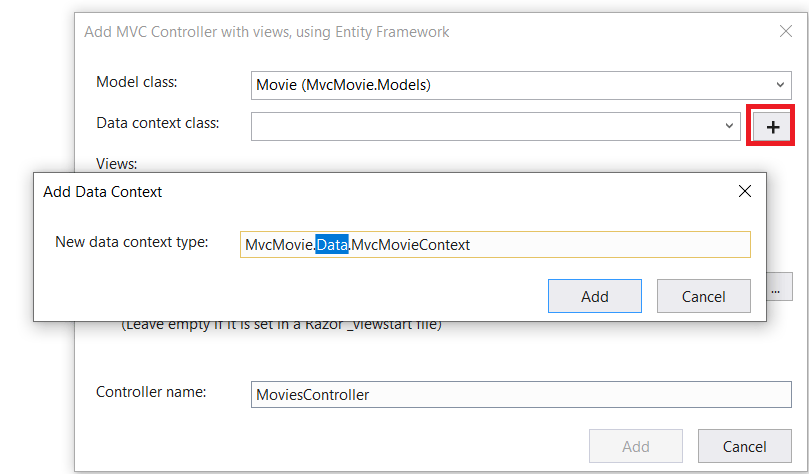Screen dimensions: 809x475
Task: Click the plus button to add data context
Action: [771, 127]
